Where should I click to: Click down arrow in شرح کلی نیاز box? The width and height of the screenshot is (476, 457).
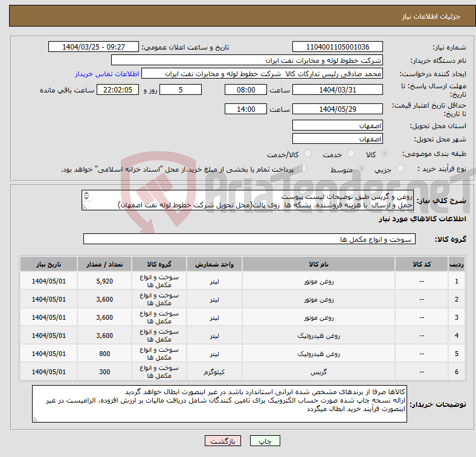tap(86, 198)
